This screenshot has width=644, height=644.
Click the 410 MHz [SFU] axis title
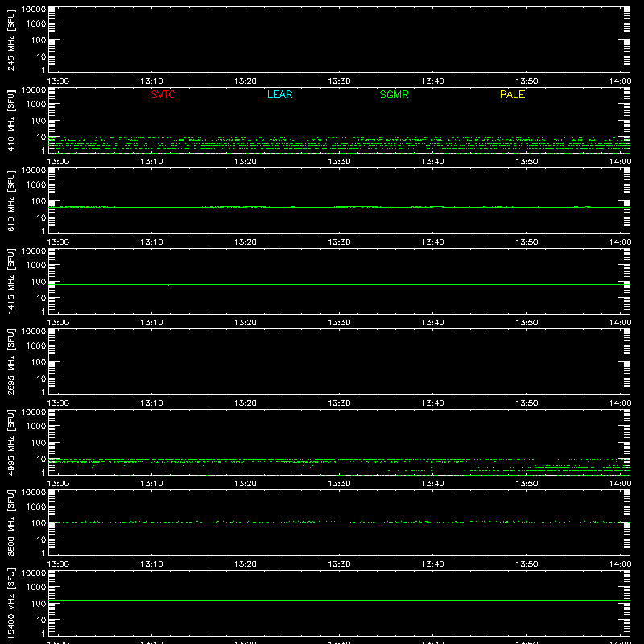10,120
